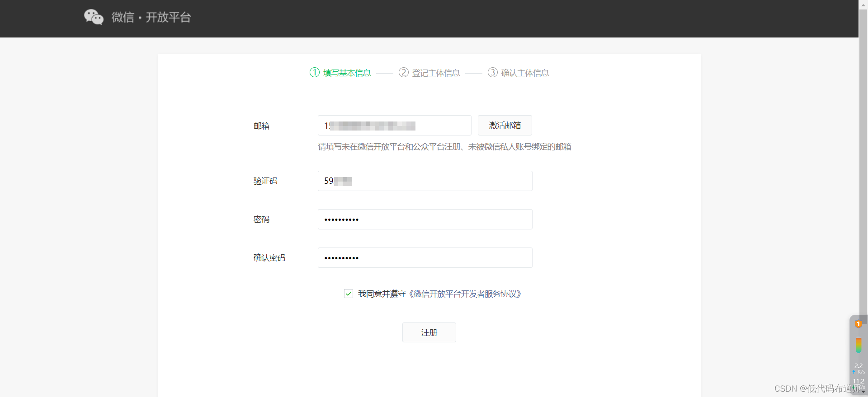Viewport: 868px width, 397px height.
Task: Click the 邮箱 field label
Action: [261, 126]
